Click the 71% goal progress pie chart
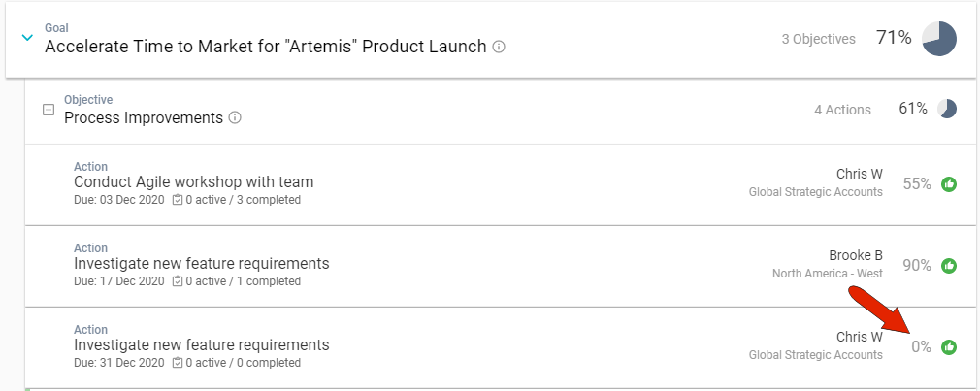Image resolution: width=980 pixels, height=391 pixels. [x=939, y=39]
